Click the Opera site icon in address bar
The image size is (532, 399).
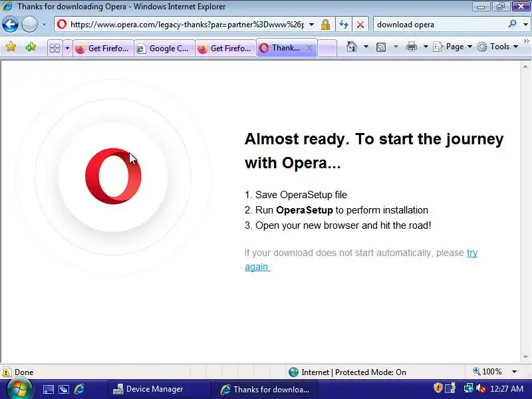[x=62, y=25]
